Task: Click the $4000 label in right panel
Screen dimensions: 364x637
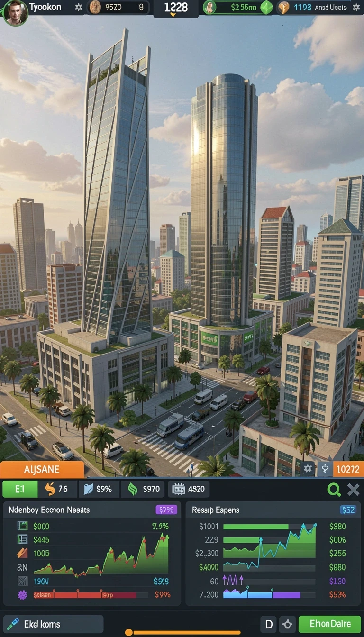Action: [209, 567]
